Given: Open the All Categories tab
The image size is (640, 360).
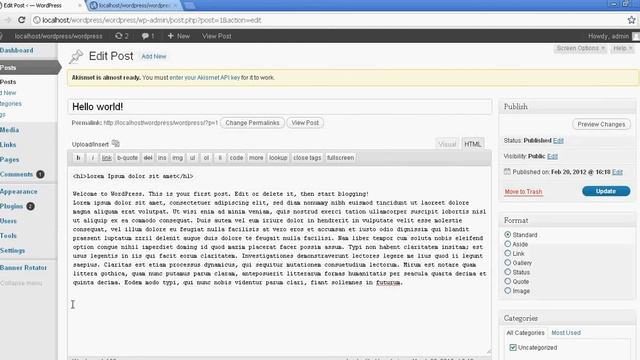Looking at the screenshot, I should [525, 333].
